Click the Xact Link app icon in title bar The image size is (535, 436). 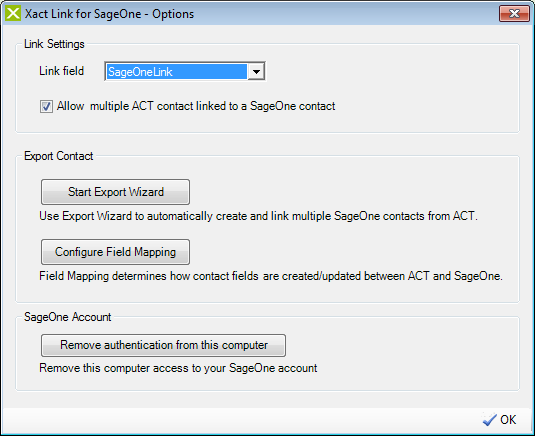pos(13,14)
